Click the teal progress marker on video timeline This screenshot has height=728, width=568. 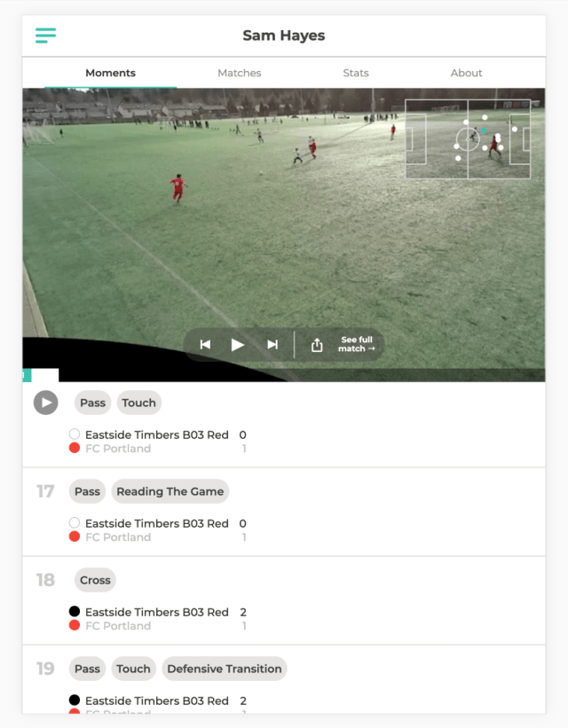27,375
